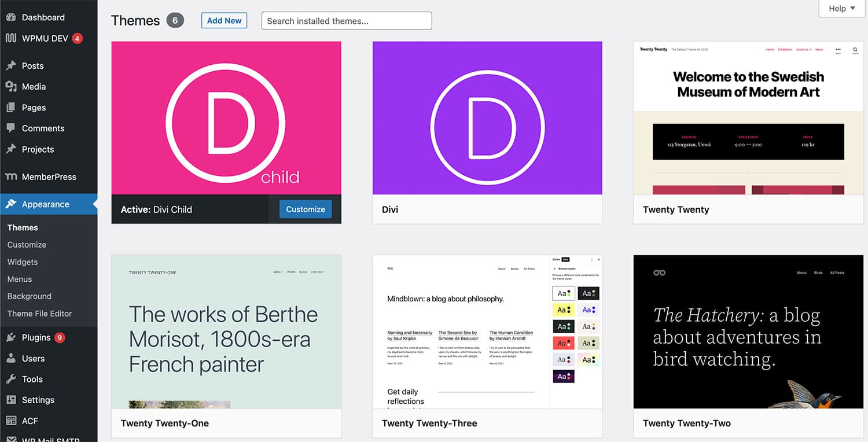Viewport: 868px width, 442px height.
Task: Select the Twenty Twenty theme screenshot
Action: pos(748,118)
